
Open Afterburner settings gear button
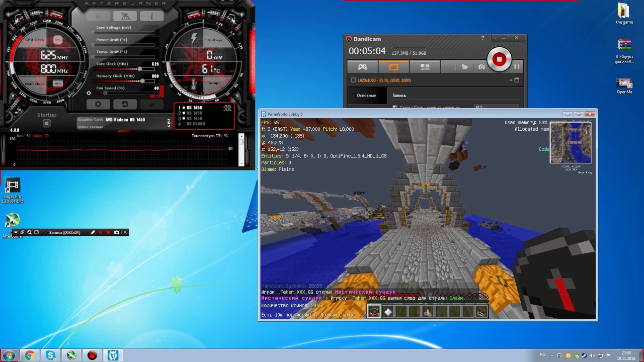(98, 104)
